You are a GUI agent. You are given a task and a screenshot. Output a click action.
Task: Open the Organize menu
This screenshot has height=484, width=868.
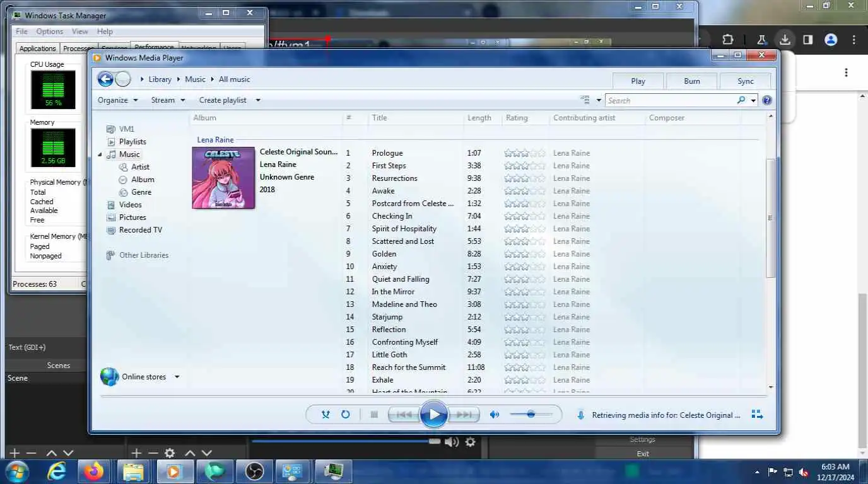pyautogui.click(x=117, y=100)
